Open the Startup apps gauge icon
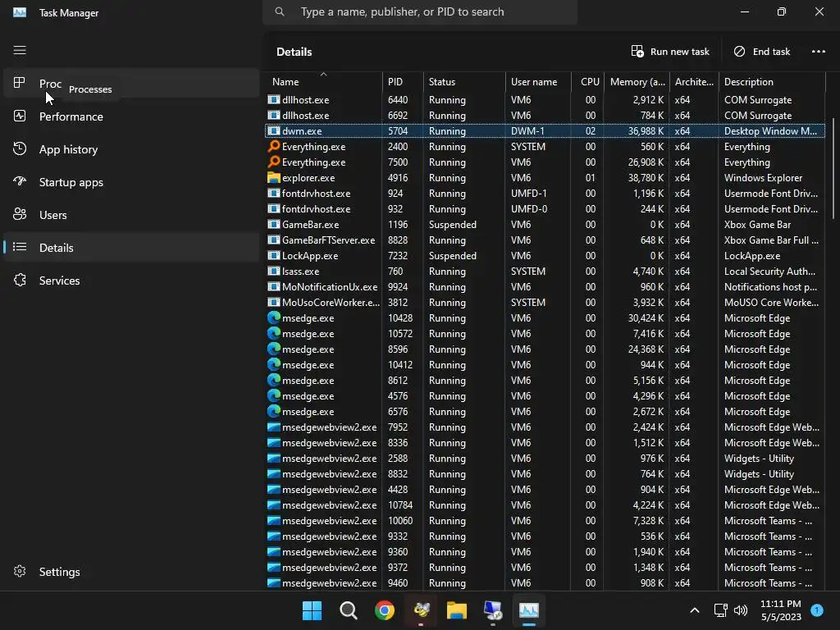Screen dimensions: 840x630 pyautogui.click(x=20, y=181)
